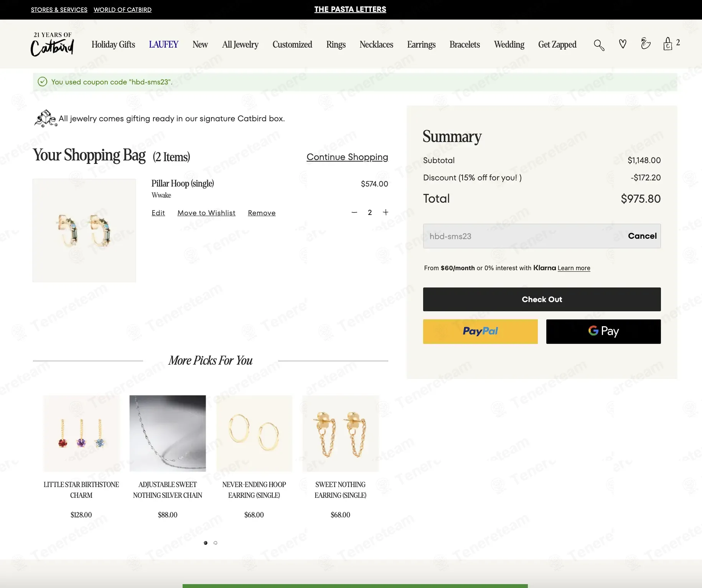Decrease Pillar Hoop quantity with minus
The image size is (702, 588).
(354, 213)
